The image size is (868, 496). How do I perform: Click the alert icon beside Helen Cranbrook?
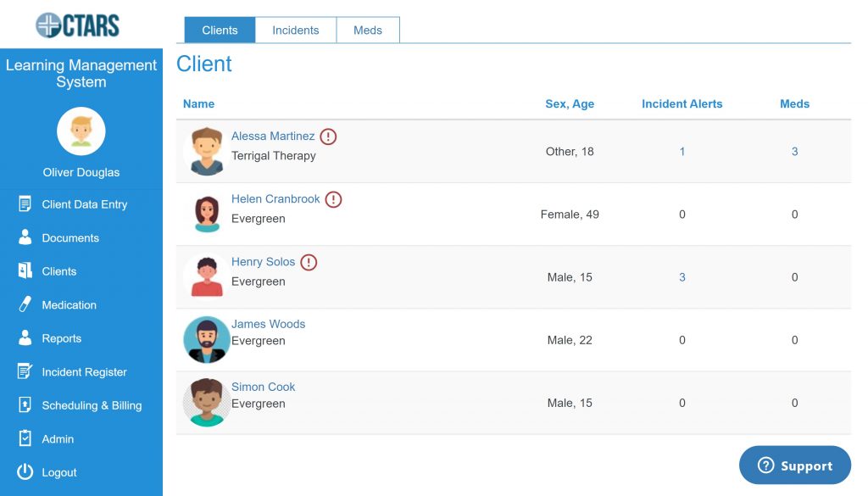(333, 200)
